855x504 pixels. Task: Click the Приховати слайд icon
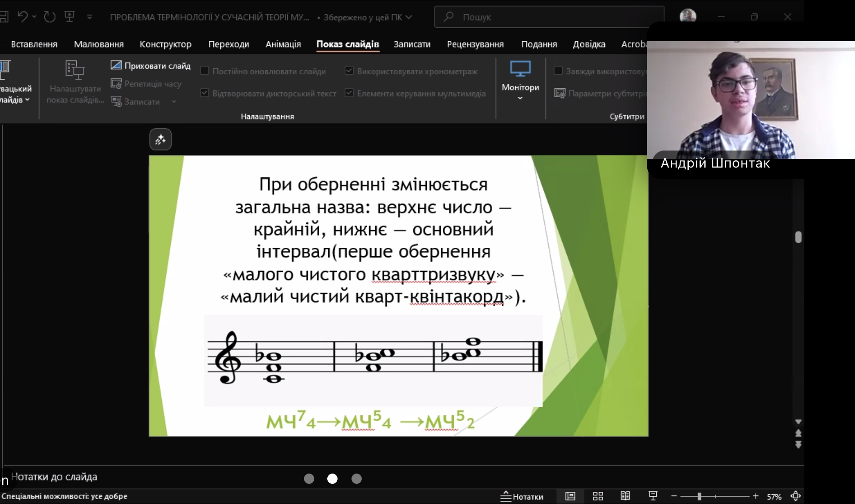click(116, 65)
